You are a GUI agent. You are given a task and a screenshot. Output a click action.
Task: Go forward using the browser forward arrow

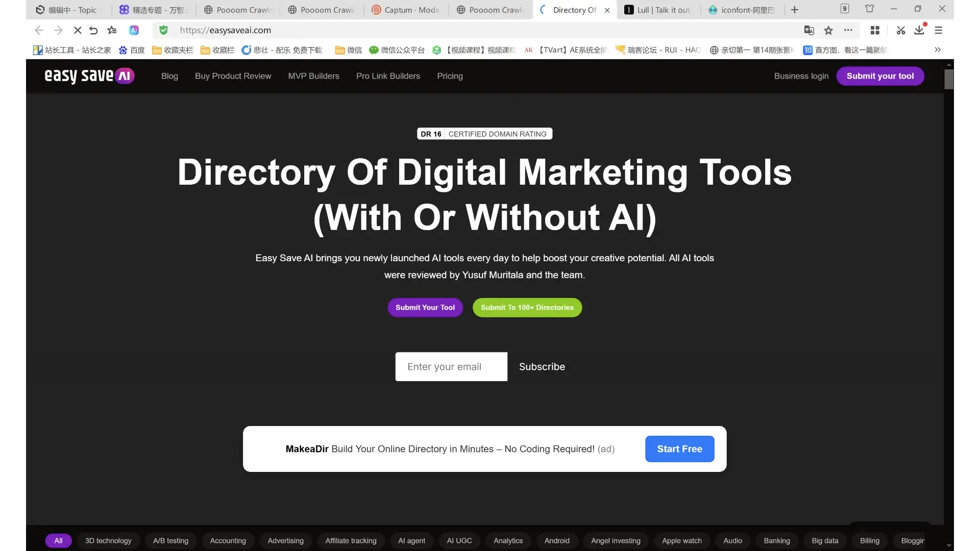pos(58,31)
